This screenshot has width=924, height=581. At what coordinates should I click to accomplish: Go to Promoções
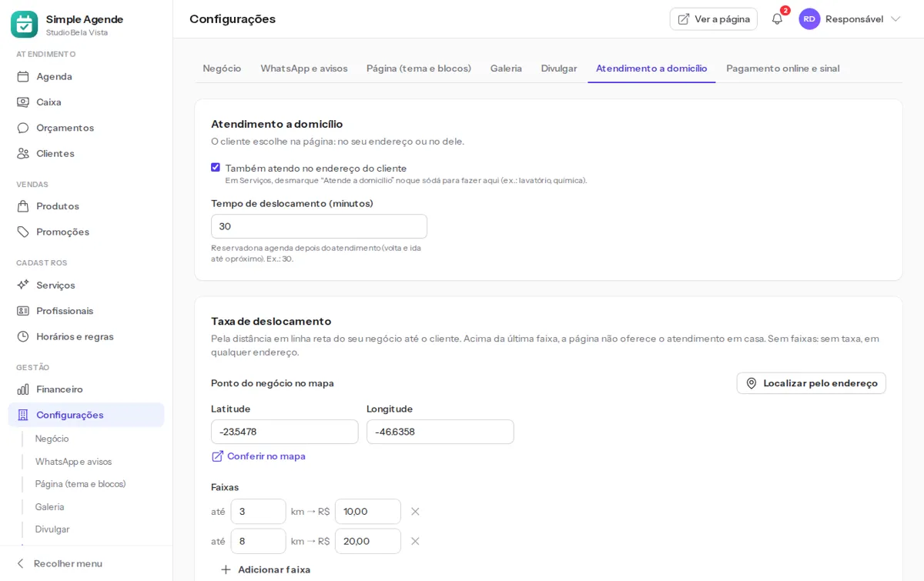[x=86, y=232]
